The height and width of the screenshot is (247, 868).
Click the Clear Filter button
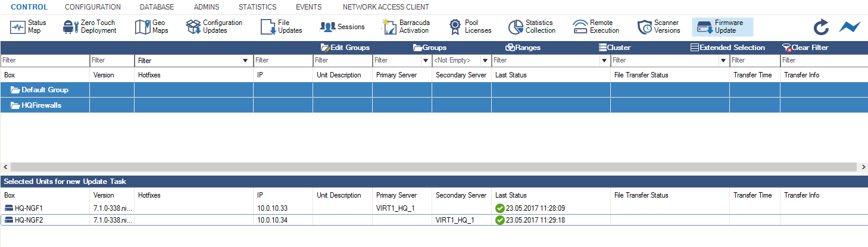tap(805, 48)
